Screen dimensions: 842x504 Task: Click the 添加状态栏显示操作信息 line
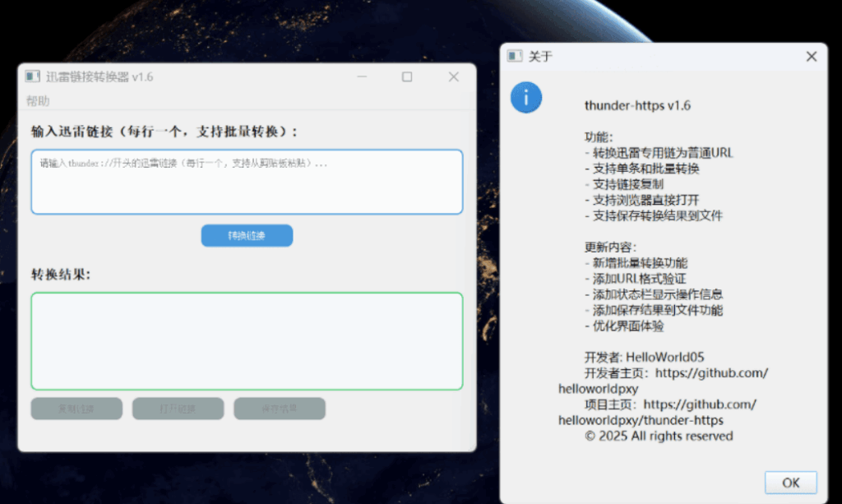pyautogui.click(x=654, y=294)
